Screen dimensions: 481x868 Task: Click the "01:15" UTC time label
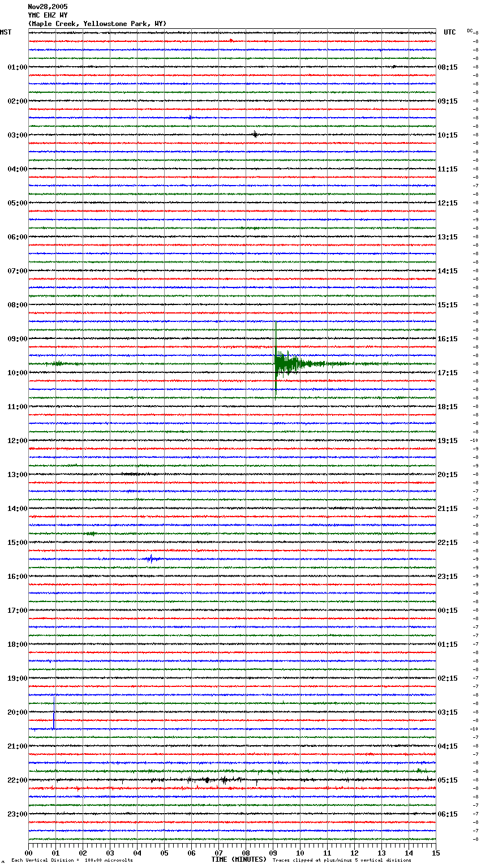[448, 644]
